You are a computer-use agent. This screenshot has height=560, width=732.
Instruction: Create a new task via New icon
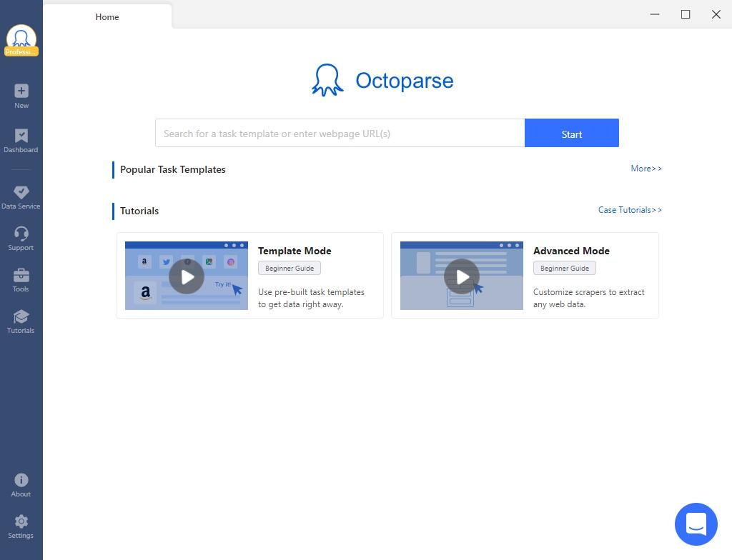(21, 96)
